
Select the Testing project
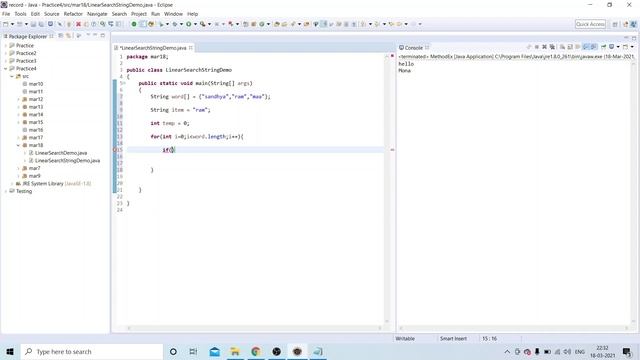(24, 191)
